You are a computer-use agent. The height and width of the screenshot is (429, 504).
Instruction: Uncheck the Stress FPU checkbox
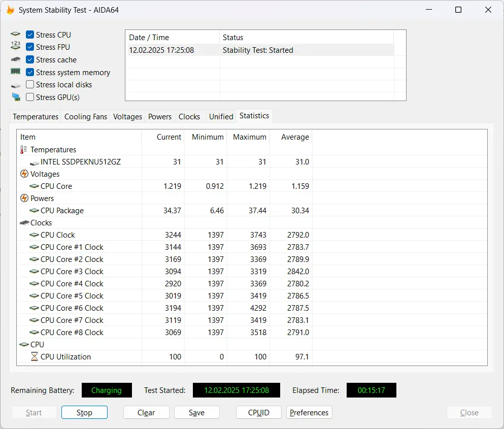coord(30,47)
